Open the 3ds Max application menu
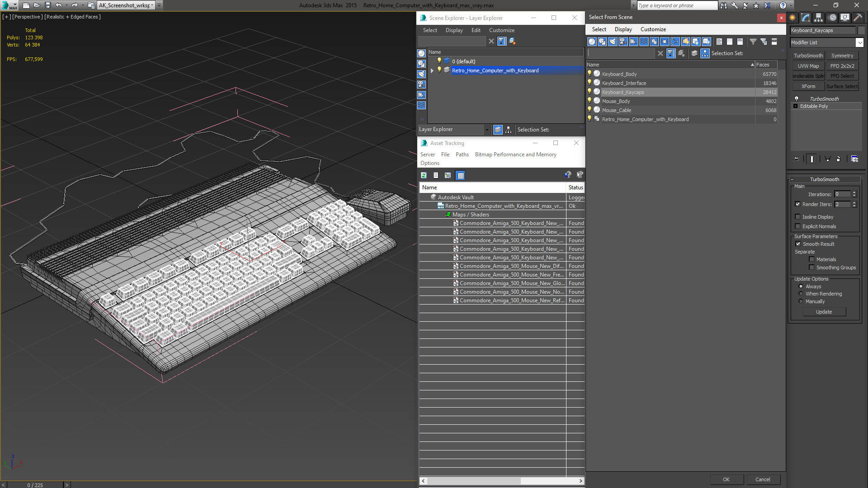This screenshot has width=868, height=488. [9, 5]
